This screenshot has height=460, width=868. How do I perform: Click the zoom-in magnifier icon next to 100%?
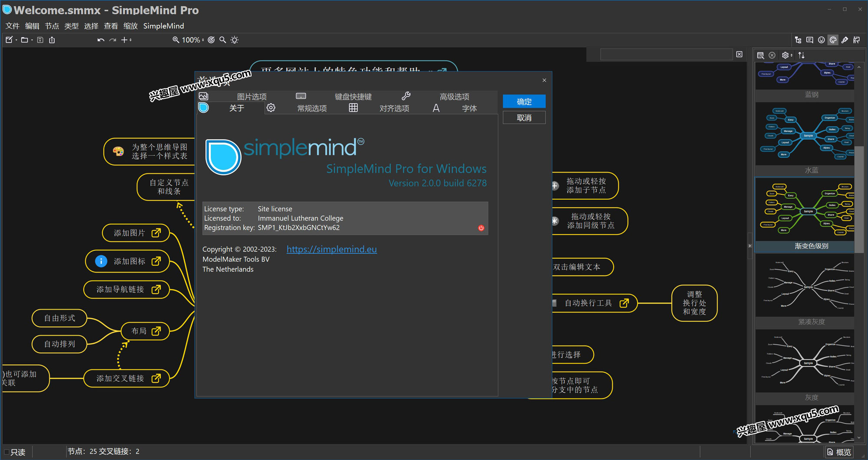176,40
